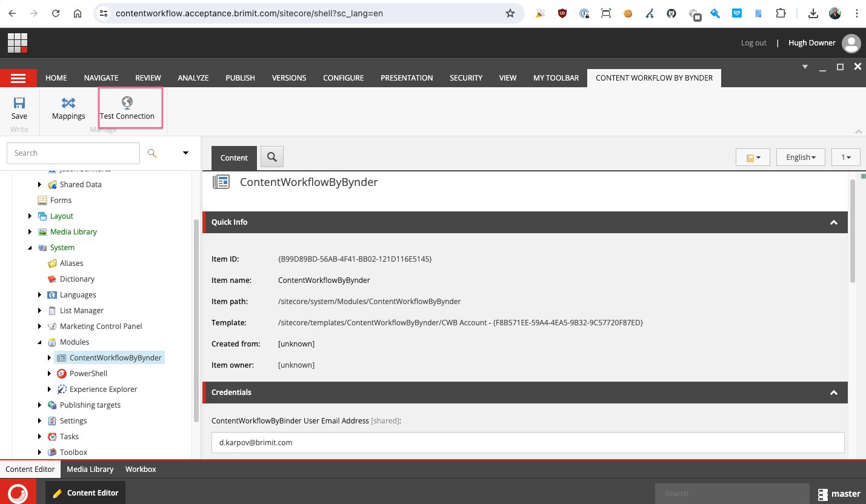This screenshot has height=504, width=866.
Task: Select the Settings tree item
Action: click(73, 421)
